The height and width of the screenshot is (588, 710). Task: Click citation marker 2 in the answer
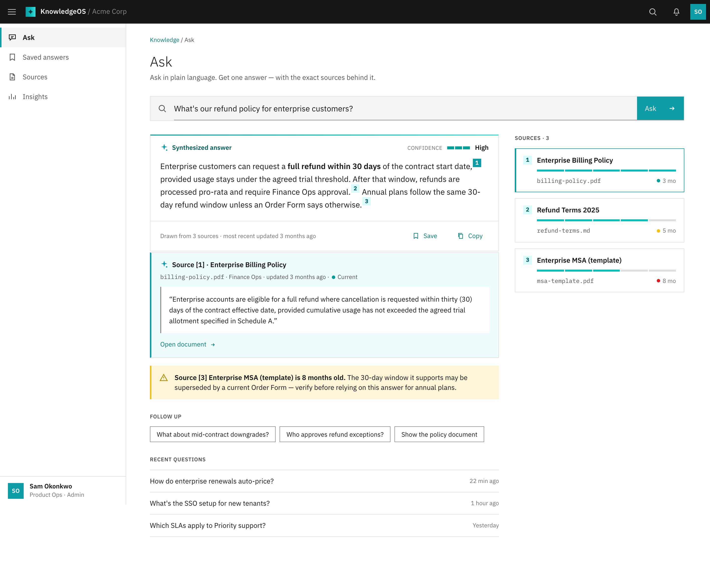pyautogui.click(x=355, y=189)
